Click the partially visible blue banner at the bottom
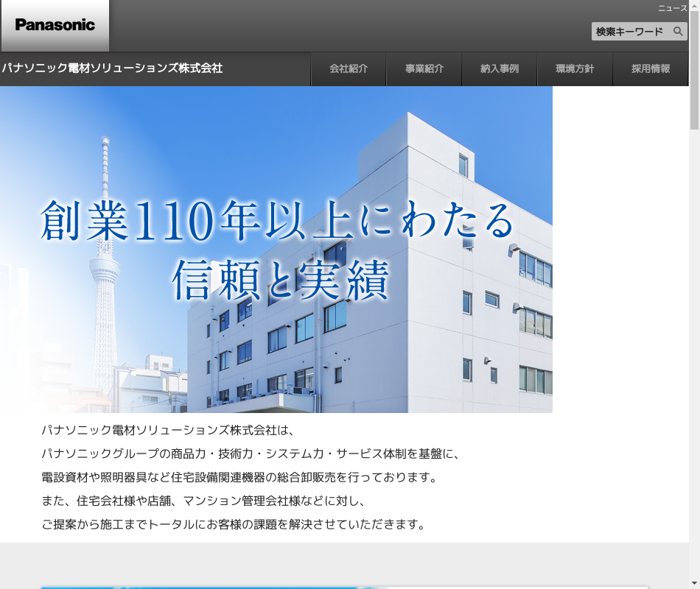700x589 pixels. pyautogui.click(x=214, y=587)
